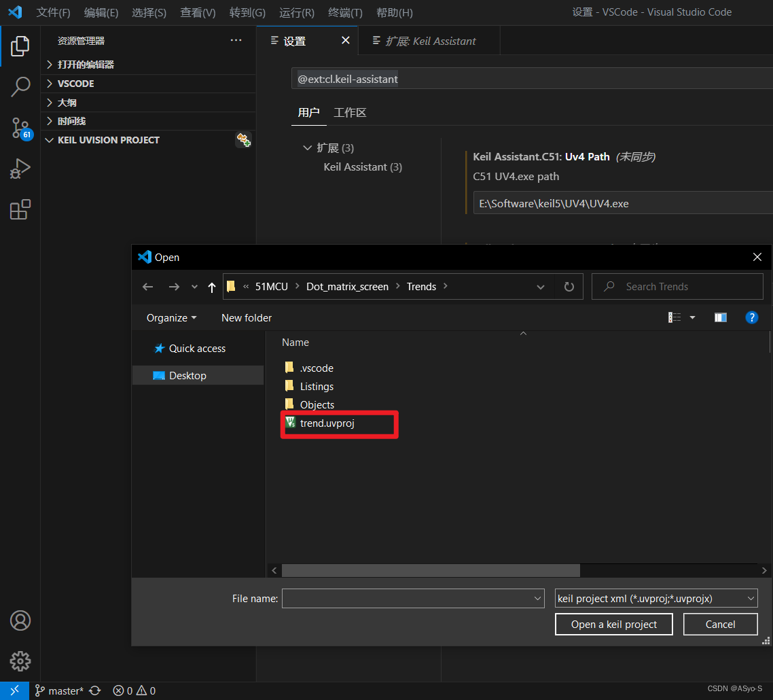Image resolution: width=773 pixels, height=700 pixels.
Task: Click the File name input field
Action: tap(407, 598)
